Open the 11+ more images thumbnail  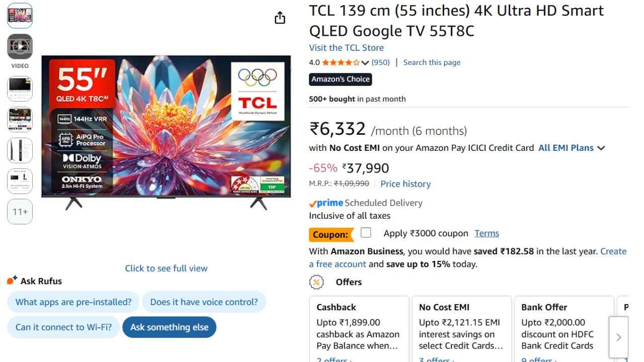20,212
